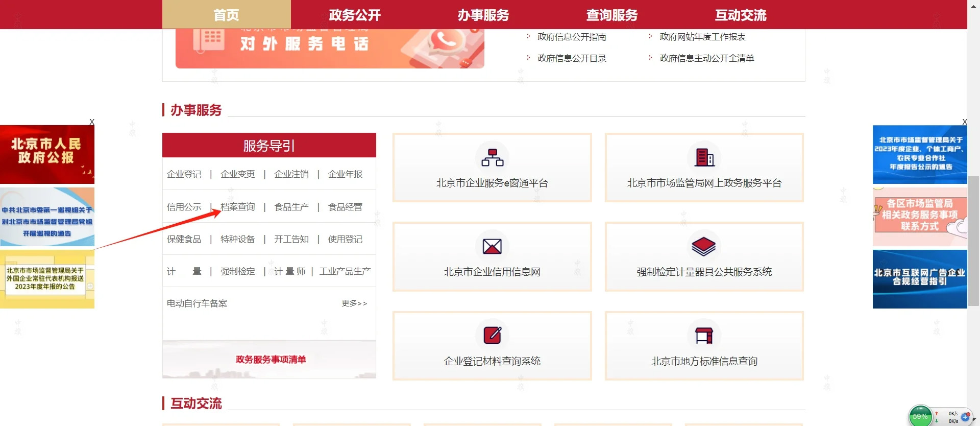Screen dimensions: 980x426
Task: Click the page vertical scrollbar
Action: tap(974, 240)
